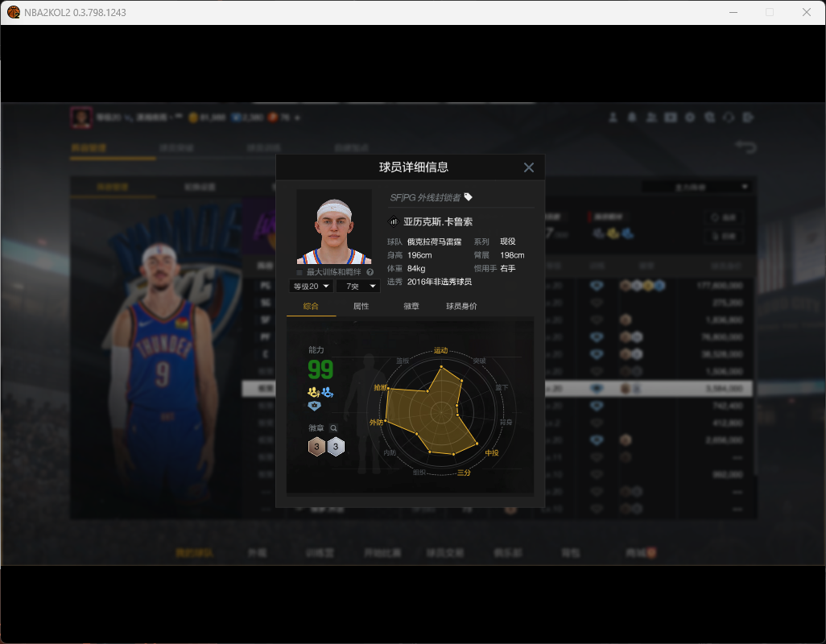Open the gear settings icon in the top bar

point(690,118)
